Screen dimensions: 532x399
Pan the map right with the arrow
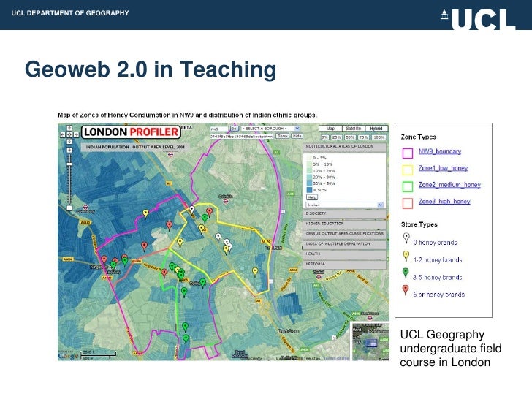[76, 134]
